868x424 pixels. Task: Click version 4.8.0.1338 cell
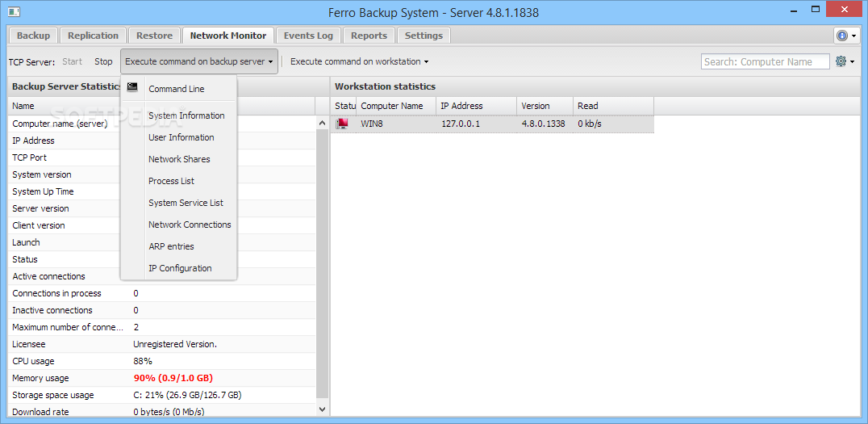point(545,124)
